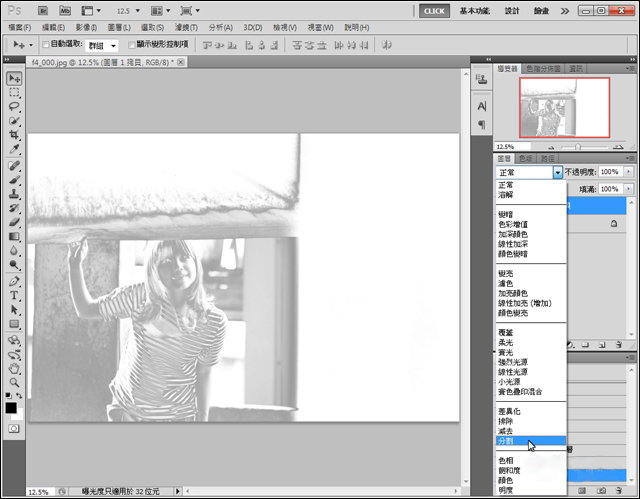
Task: Select the 3D Rotate tool
Action: tap(14, 340)
